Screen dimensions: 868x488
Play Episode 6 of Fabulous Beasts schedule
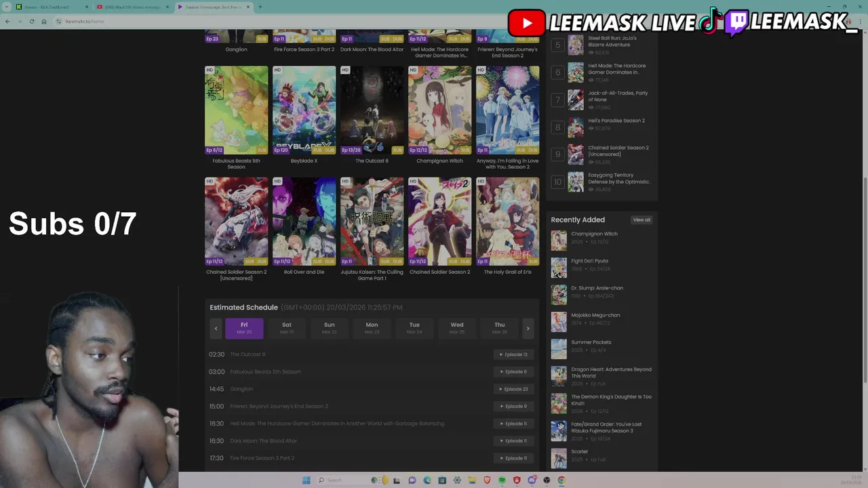click(x=514, y=371)
